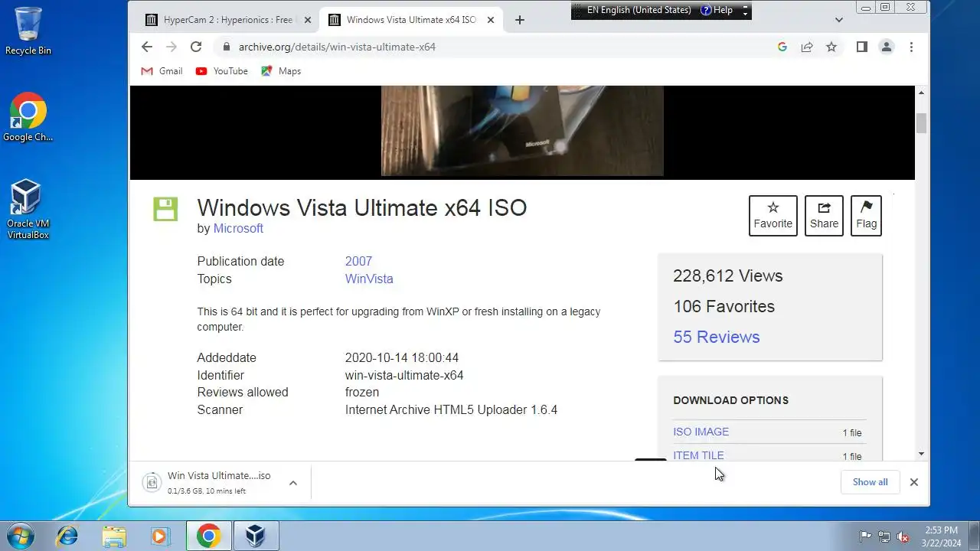Screen dimensions: 980x551
Task: Open Oracle VM VirtualBox desktop shortcut
Action: (28, 209)
